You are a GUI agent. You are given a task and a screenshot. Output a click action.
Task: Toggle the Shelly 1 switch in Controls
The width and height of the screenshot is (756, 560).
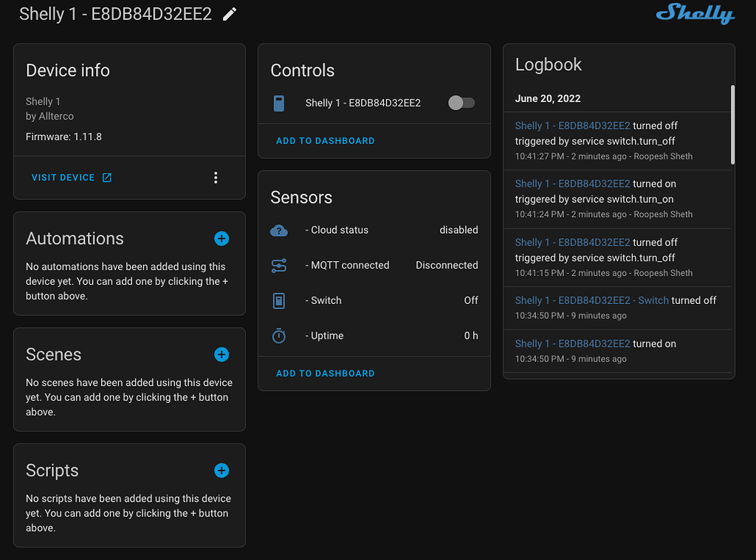(461, 103)
